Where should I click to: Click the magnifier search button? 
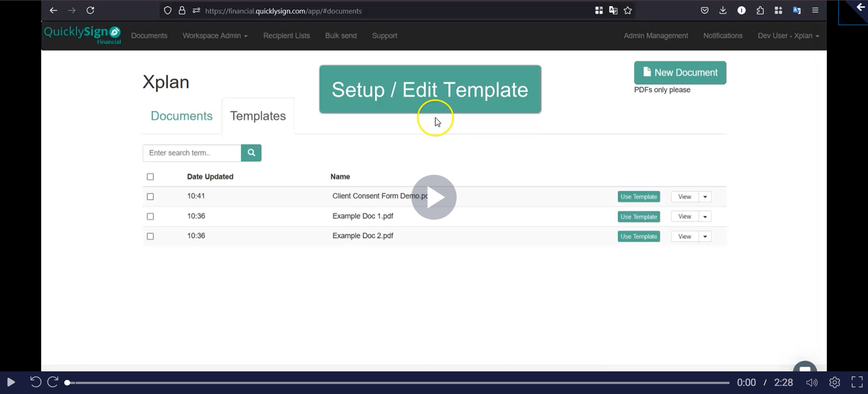(251, 153)
